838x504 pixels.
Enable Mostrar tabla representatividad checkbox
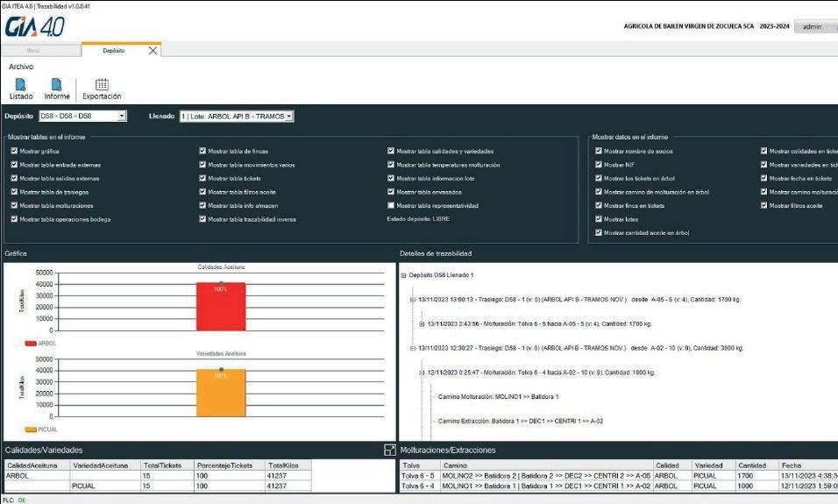391,205
